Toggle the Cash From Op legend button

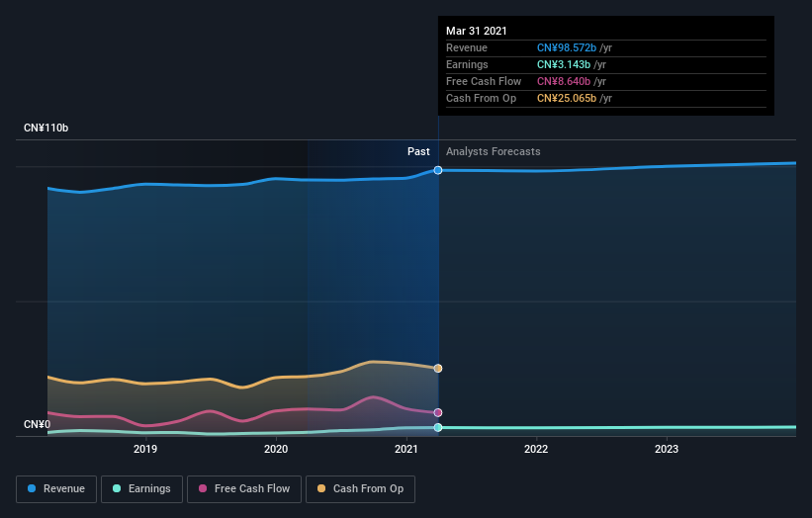coord(360,489)
